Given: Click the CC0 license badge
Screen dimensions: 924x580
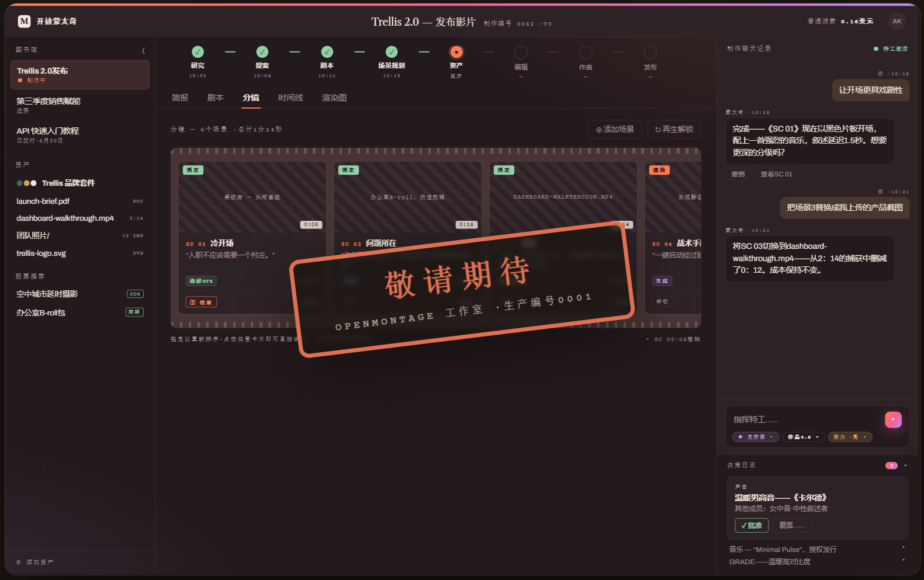Looking at the screenshot, I should (x=135, y=294).
